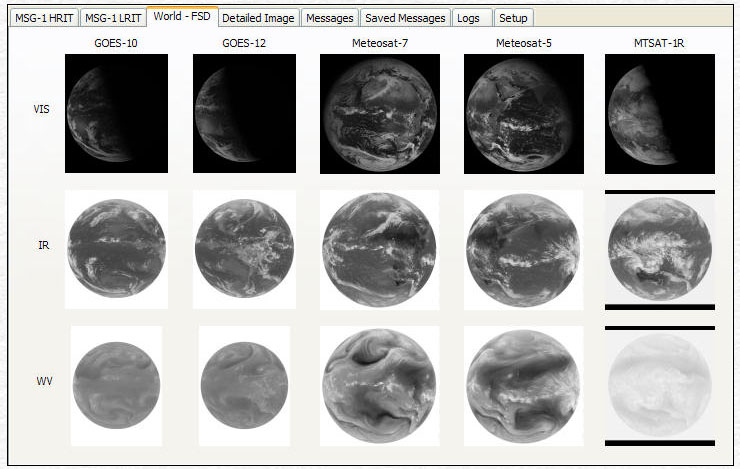Click the GOES-12 column header

click(244, 43)
